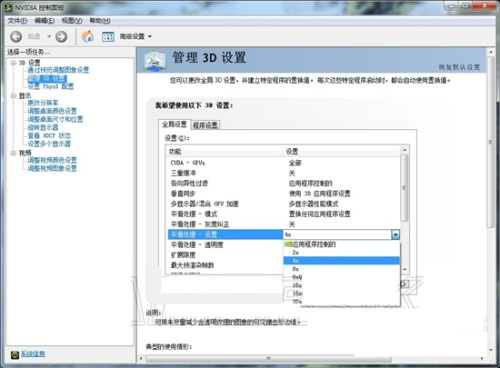Click the 功能 column header
The image size is (500, 368).
click(225, 152)
